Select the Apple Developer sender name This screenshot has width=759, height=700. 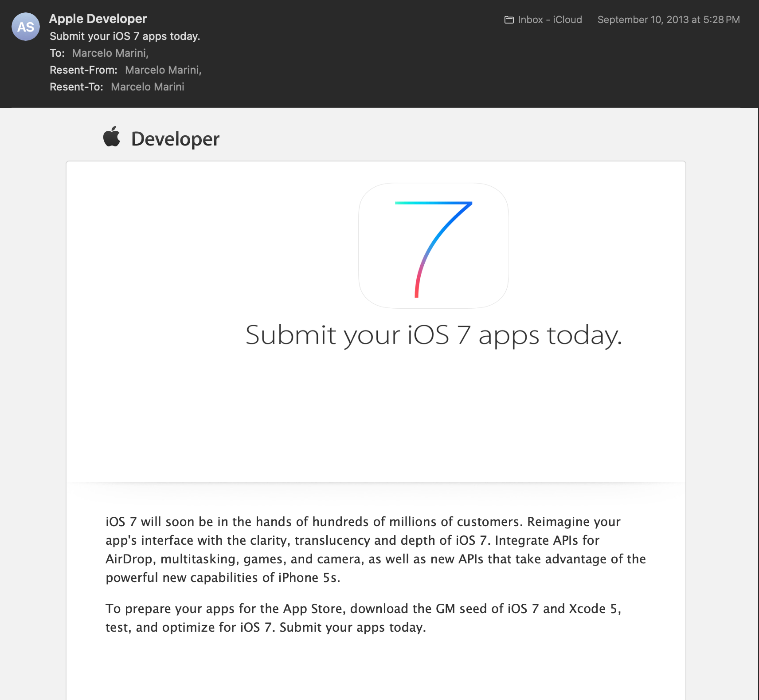pos(98,19)
